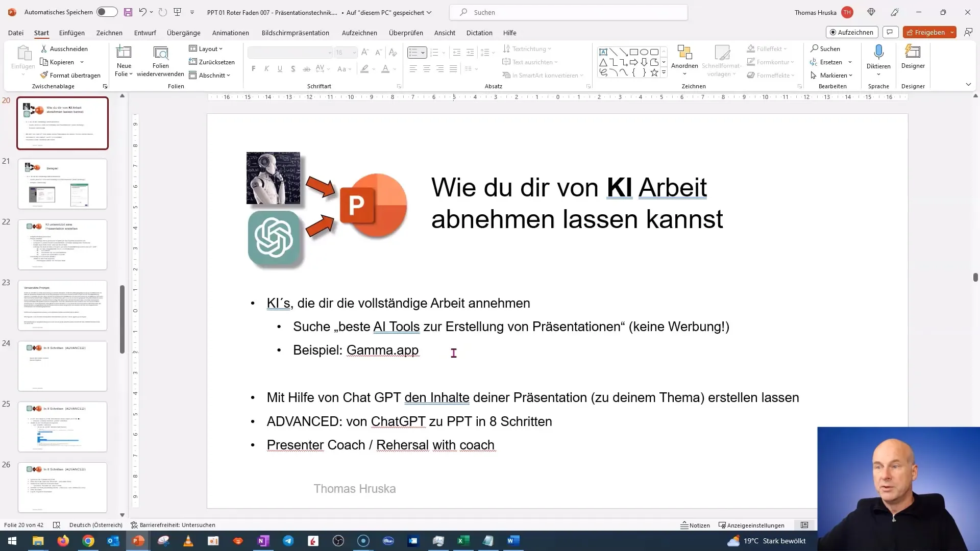Click the Windows Start button
This screenshot has height=551, width=980.
pyautogui.click(x=12, y=541)
